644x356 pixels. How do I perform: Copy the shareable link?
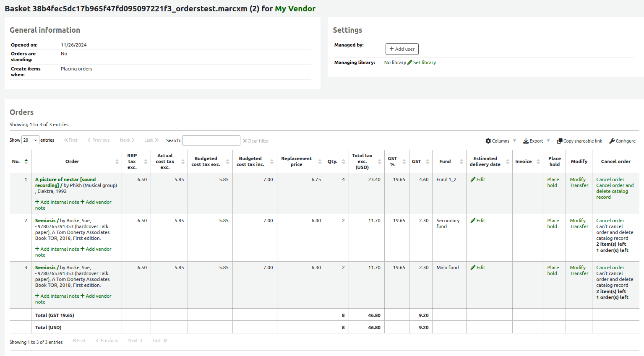point(579,141)
